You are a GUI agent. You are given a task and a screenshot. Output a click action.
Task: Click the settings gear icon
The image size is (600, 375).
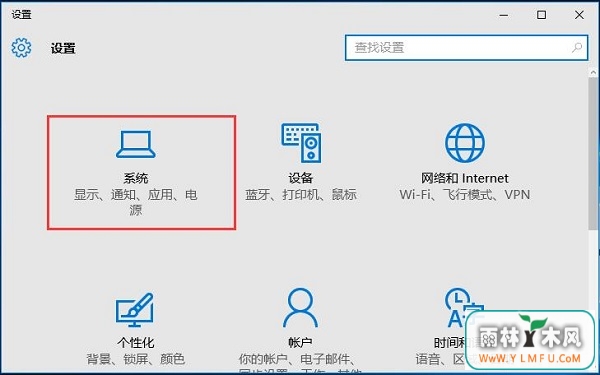point(21,48)
